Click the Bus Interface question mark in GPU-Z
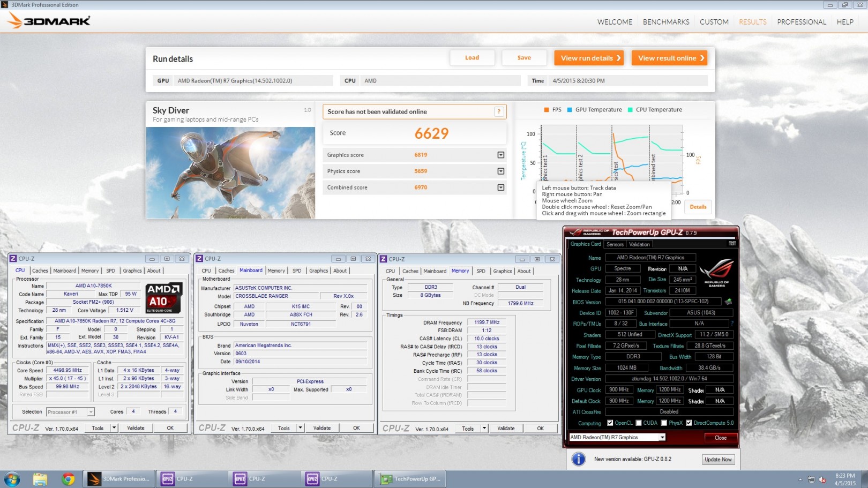 pyautogui.click(x=732, y=324)
